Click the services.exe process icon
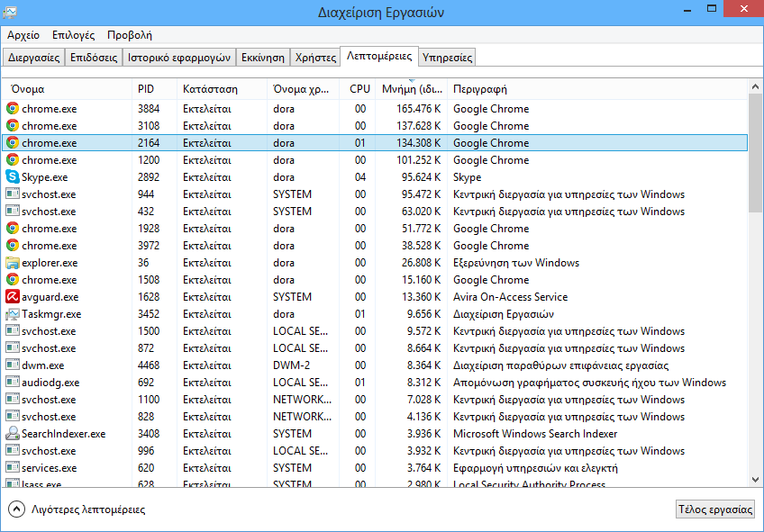 [13, 467]
